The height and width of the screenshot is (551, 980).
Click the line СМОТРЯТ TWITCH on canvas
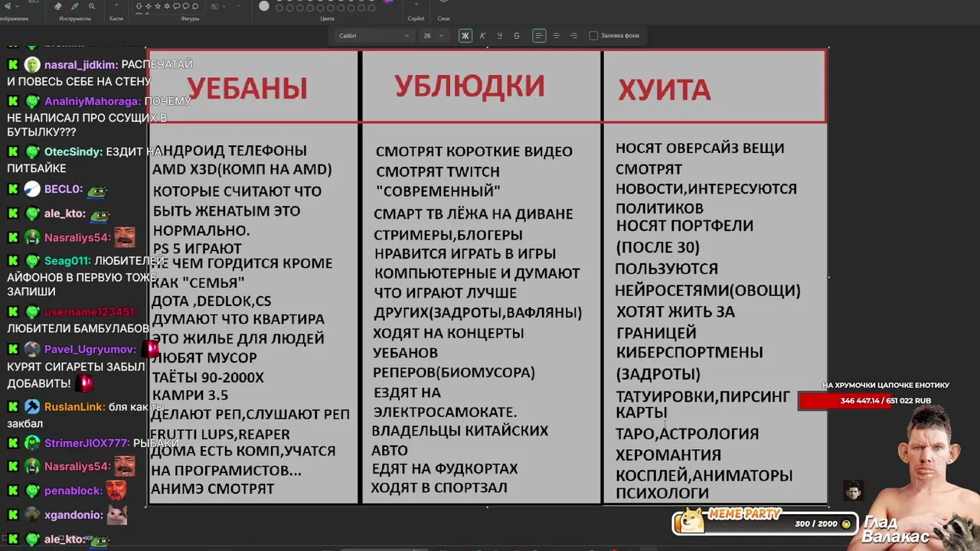point(438,171)
